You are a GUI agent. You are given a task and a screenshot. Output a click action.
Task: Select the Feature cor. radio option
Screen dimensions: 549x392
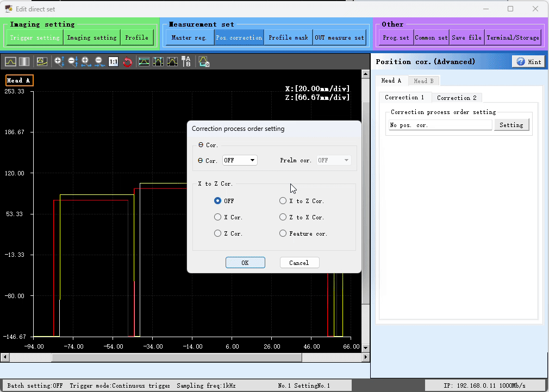[283, 233]
